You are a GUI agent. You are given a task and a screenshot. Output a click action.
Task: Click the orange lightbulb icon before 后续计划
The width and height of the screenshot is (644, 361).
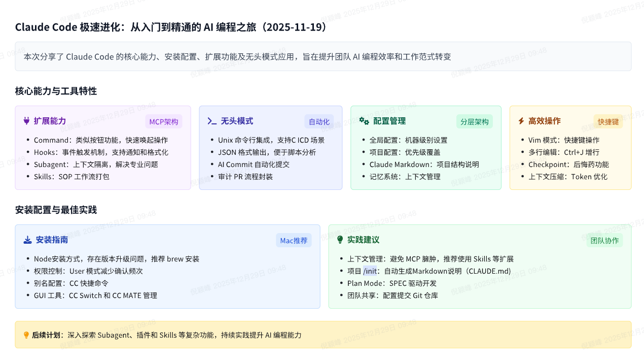click(26, 335)
